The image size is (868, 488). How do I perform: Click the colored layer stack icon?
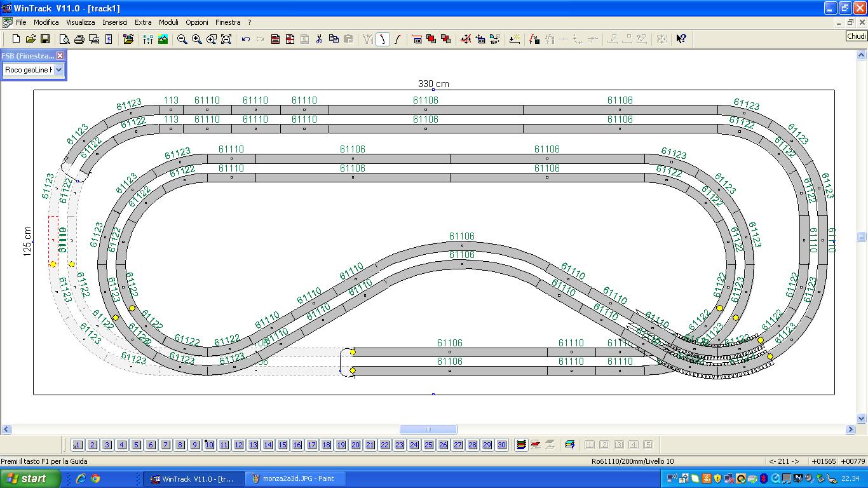(x=521, y=445)
